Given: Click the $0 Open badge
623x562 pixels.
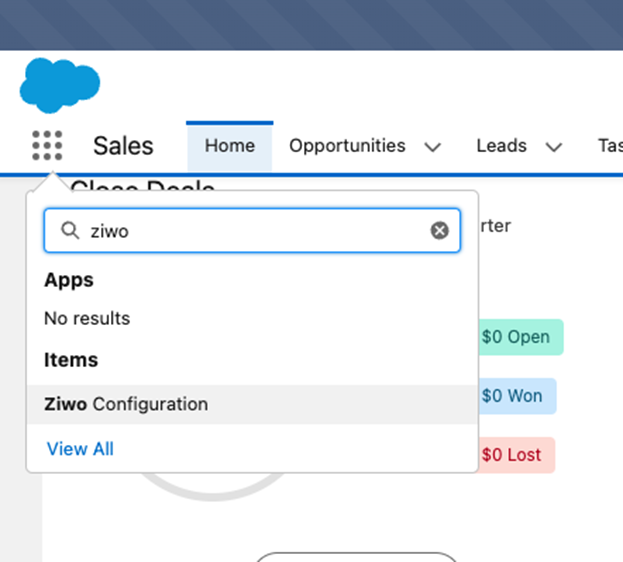Looking at the screenshot, I should coord(520,337).
